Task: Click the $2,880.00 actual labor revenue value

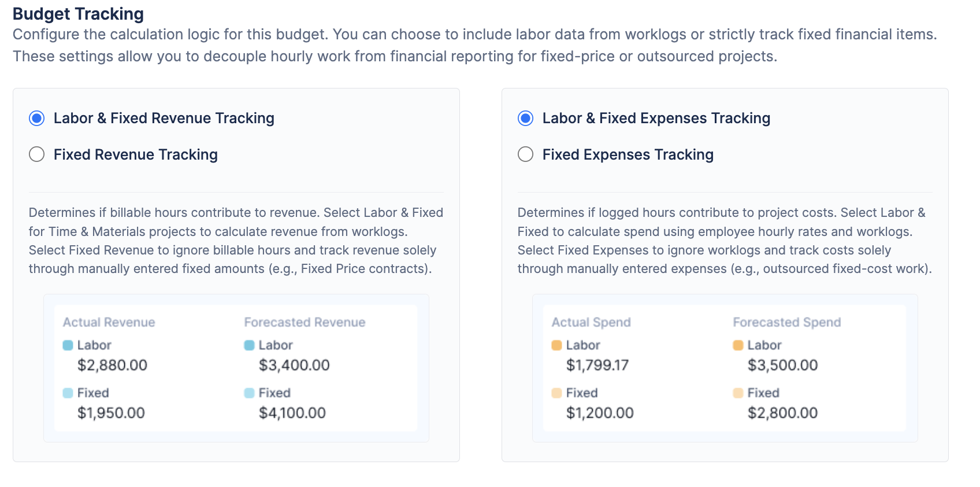Action: (x=112, y=366)
